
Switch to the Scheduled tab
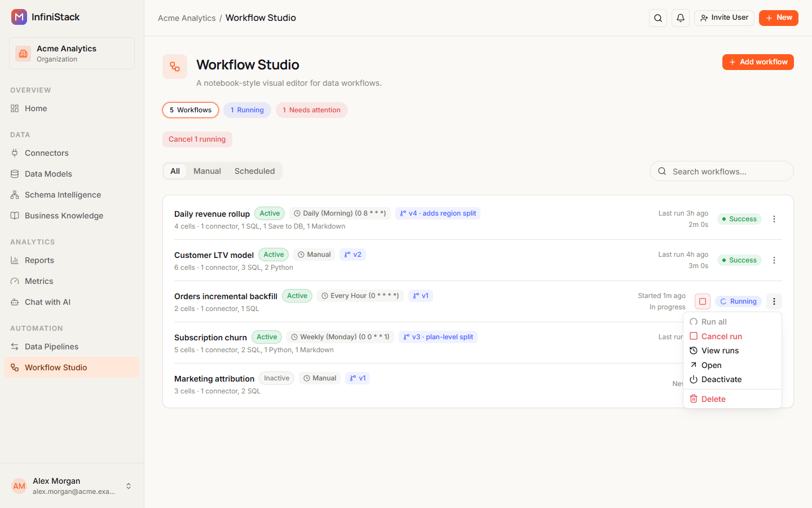click(x=254, y=171)
